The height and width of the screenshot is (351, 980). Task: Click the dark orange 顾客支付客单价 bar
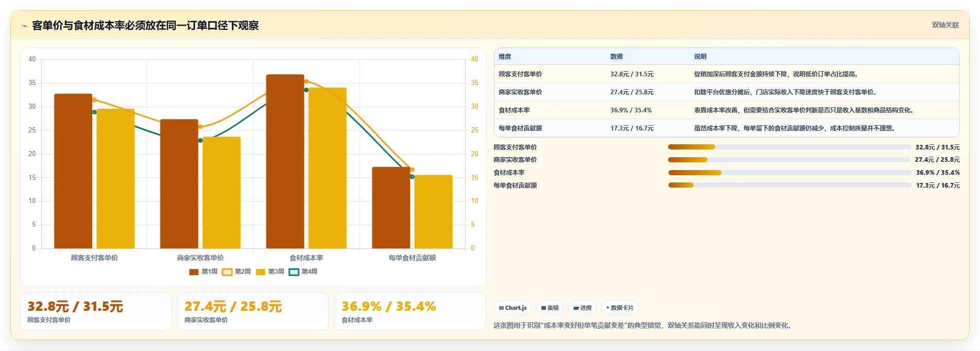[73, 171]
